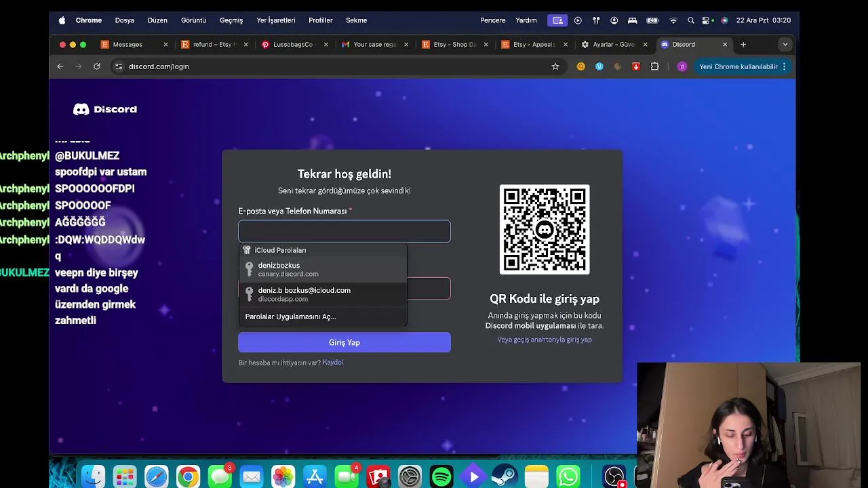Click the Discord logo on the login page
The height and width of the screenshot is (488, 868).
(105, 109)
